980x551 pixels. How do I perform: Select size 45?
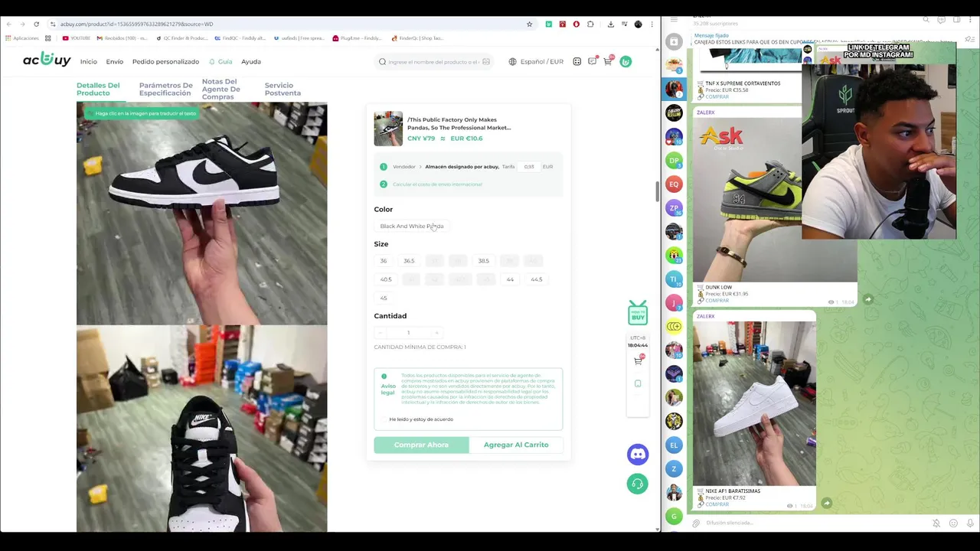[x=384, y=298]
